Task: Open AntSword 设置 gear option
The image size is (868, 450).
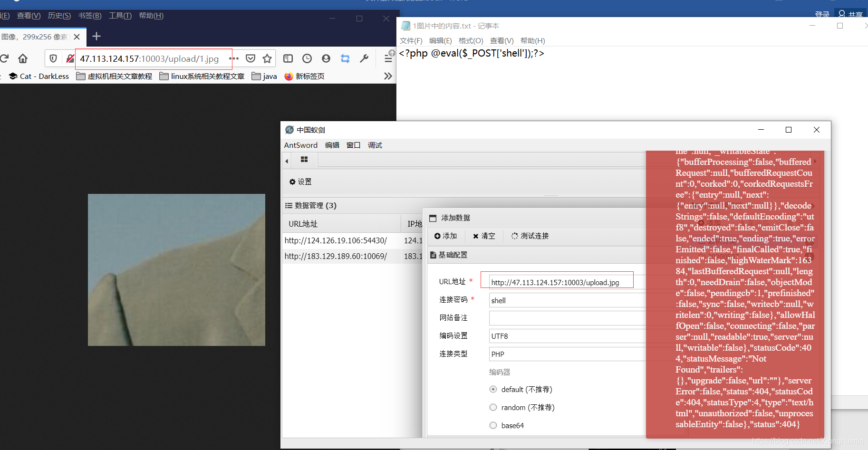Action: [x=300, y=182]
